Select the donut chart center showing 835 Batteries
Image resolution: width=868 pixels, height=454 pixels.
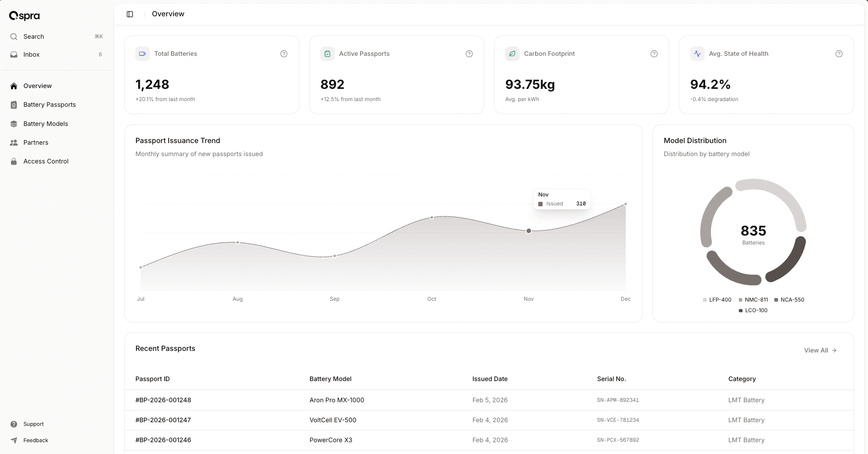(753, 234)
